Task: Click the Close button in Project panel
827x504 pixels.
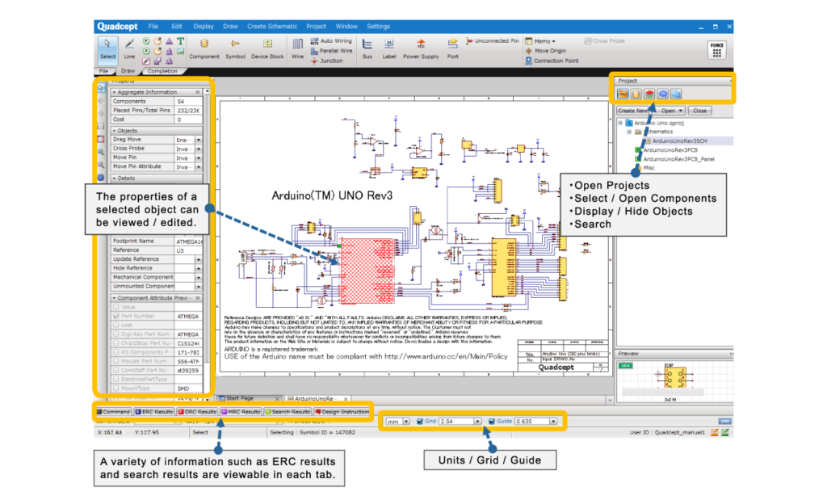Action: pos(699,111)
